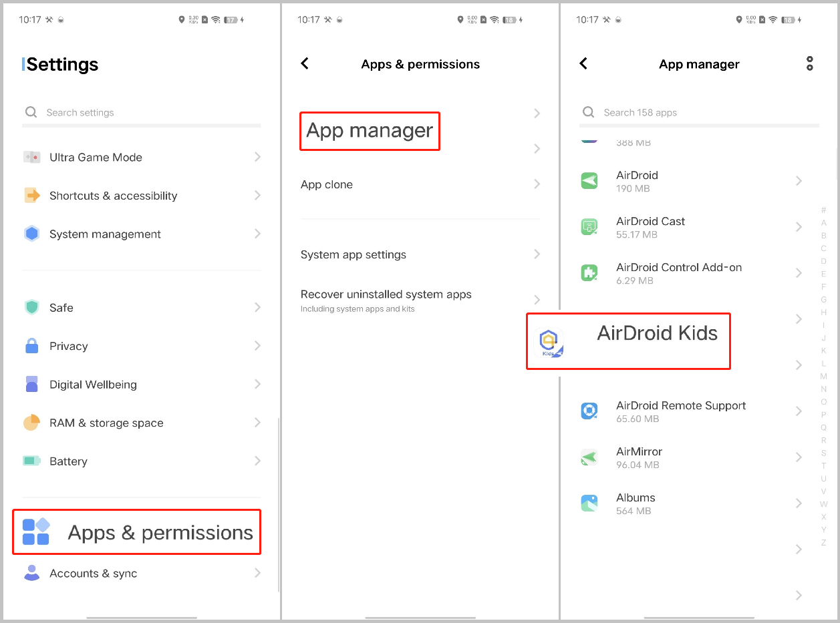Tap the Shortcuts & accessibility arrow icon
The height and width of the screenshot is (623, 840).
coord(31,196)
